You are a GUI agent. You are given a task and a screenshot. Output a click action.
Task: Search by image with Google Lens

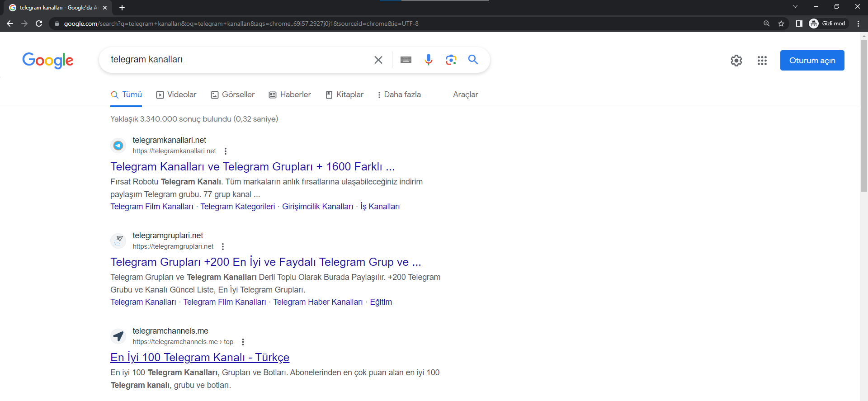451,60
